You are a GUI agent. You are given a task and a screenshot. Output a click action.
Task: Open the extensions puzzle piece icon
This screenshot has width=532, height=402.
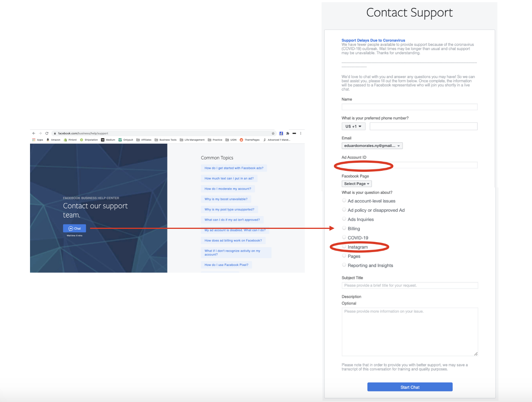point(288,133)
